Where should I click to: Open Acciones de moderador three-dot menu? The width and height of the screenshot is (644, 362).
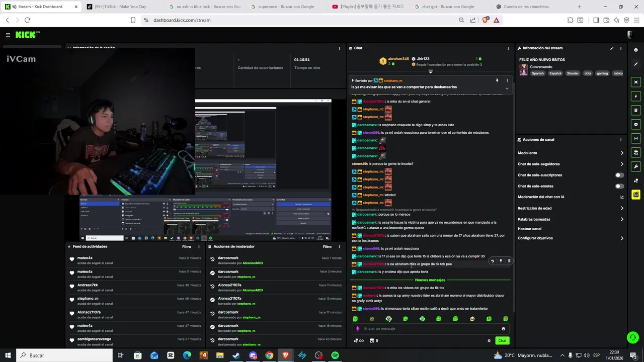pyautogui.click(x=340, y=247)
